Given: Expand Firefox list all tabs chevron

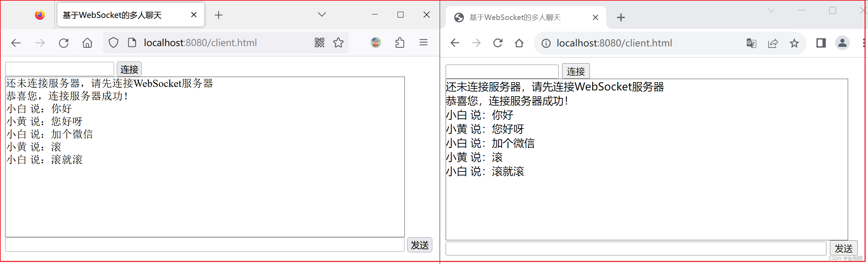Looking at the screenshot, I should [x=322, y=14].
